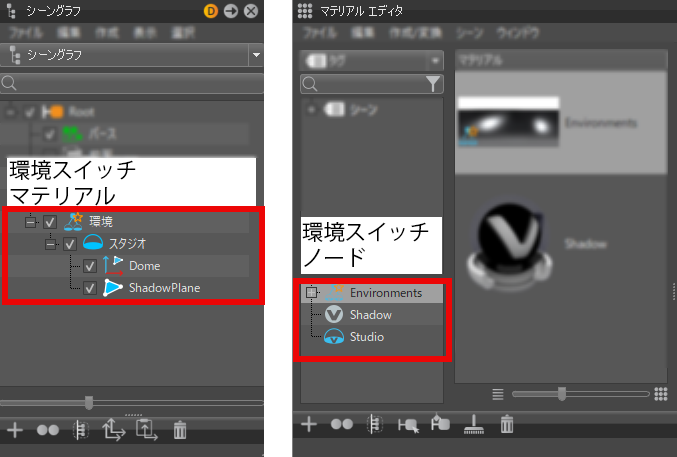Click the plus create icon in Scenegraph toolbar
This screenshot has height=457, width=677.
point(15,430)
